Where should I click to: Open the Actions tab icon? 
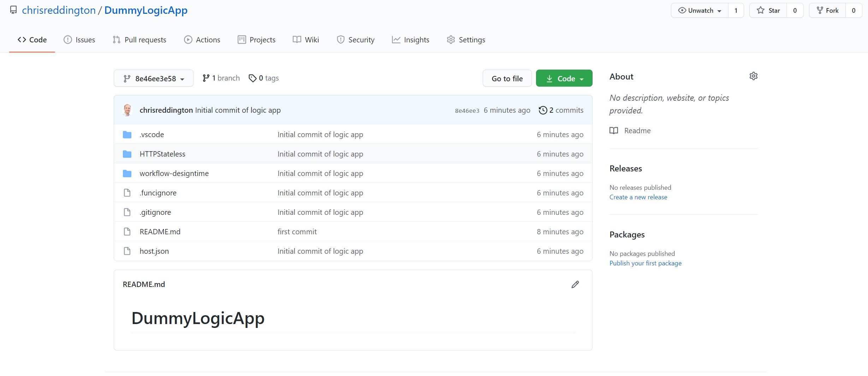(189, 40)
